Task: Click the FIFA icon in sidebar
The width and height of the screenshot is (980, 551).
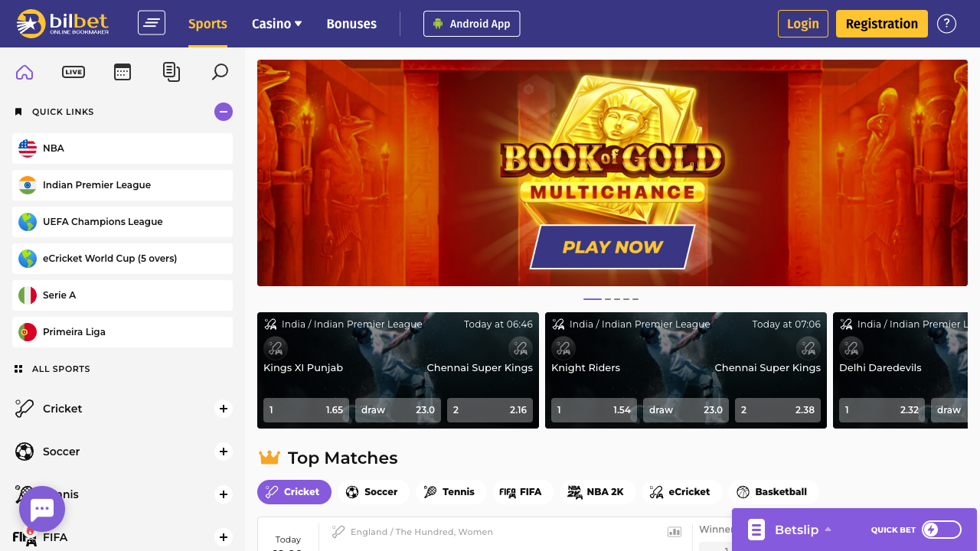Action: pyautogui.click(x=24, y=537)
